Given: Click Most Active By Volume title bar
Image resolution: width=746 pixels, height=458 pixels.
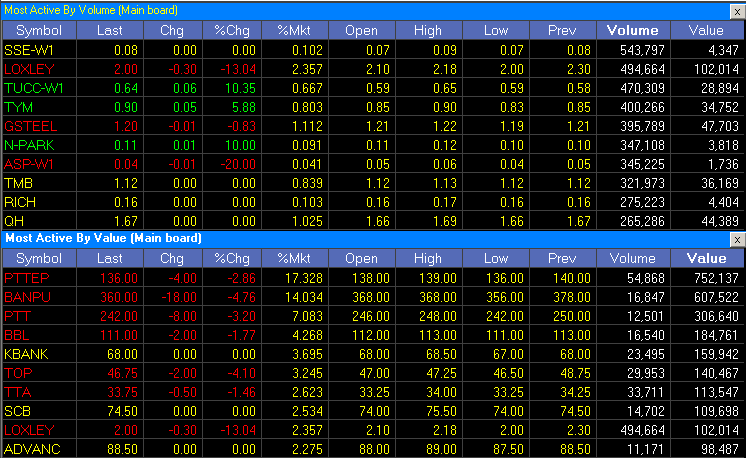Looking at the screenshot, I should pyautogui.click(x=365, y=10).
